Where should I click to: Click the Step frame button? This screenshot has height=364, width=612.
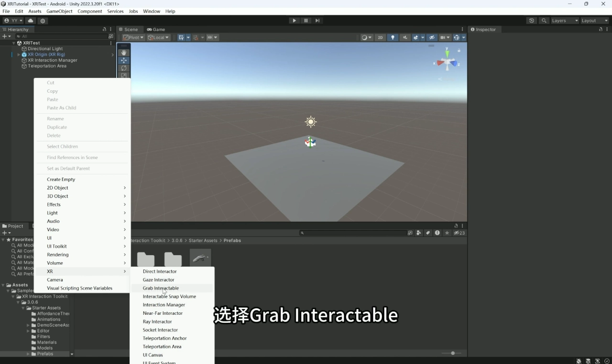(317, 21)
